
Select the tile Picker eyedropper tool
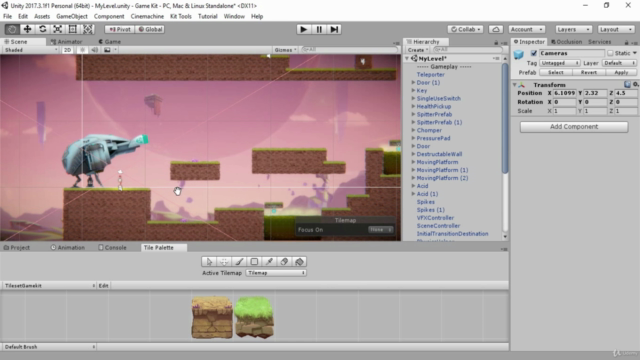269,262
